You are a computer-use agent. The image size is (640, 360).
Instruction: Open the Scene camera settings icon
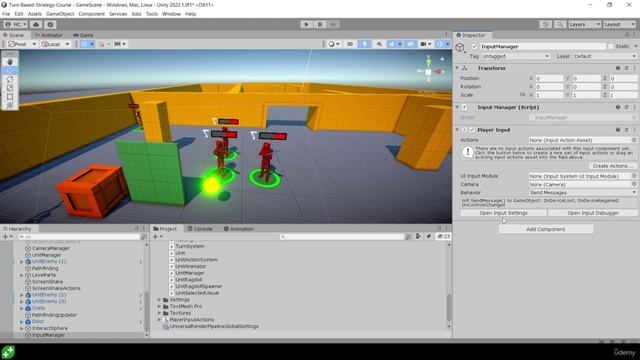[425, 44]
